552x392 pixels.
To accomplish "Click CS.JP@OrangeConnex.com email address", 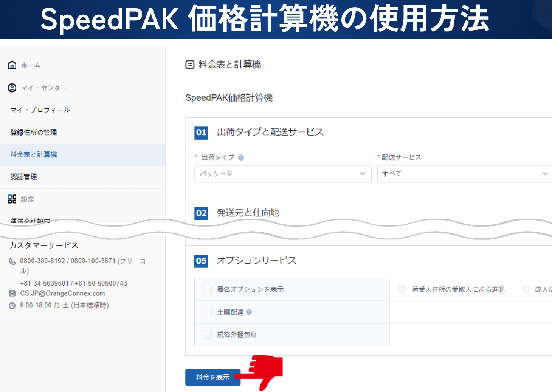I will pyautogui.click(x=62, y=293).
